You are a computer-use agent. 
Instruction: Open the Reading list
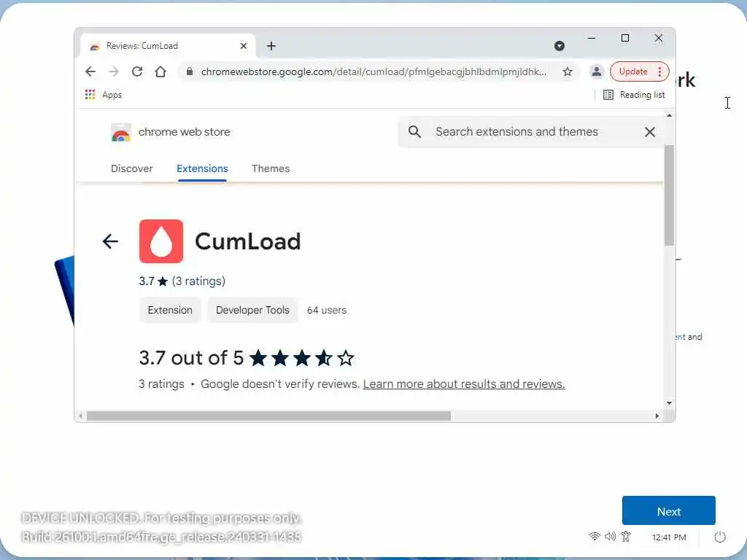coord(634,95)
